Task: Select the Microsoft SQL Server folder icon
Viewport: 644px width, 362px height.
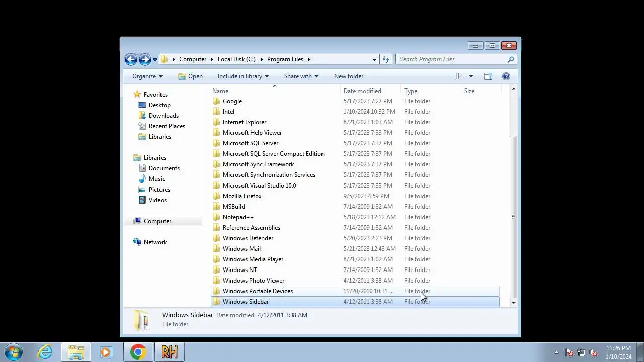Action: tap(216, 143)
